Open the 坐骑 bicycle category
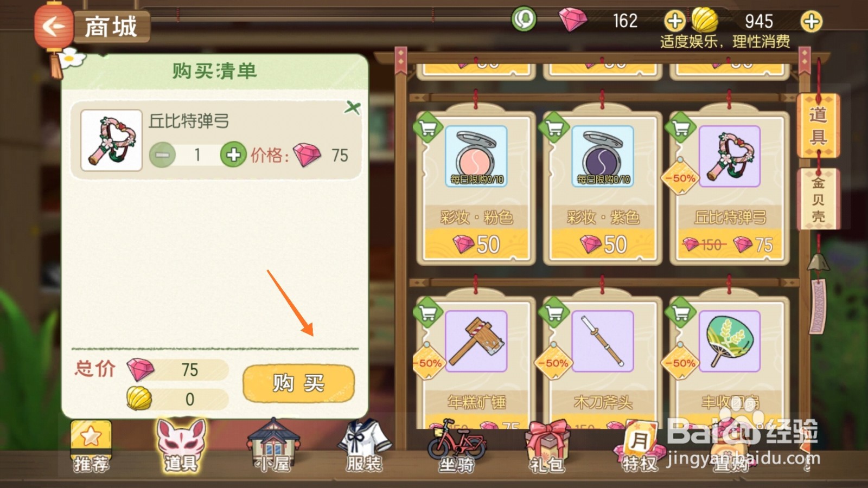The image size is (868, 488). tap(456, 446)
